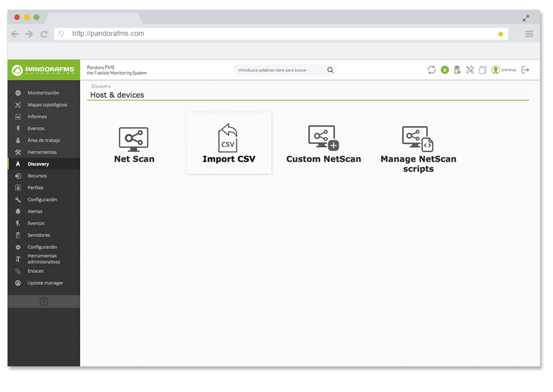Open Manage NetScan scripts
Screen dimensions: 553x392
(418, 149)
